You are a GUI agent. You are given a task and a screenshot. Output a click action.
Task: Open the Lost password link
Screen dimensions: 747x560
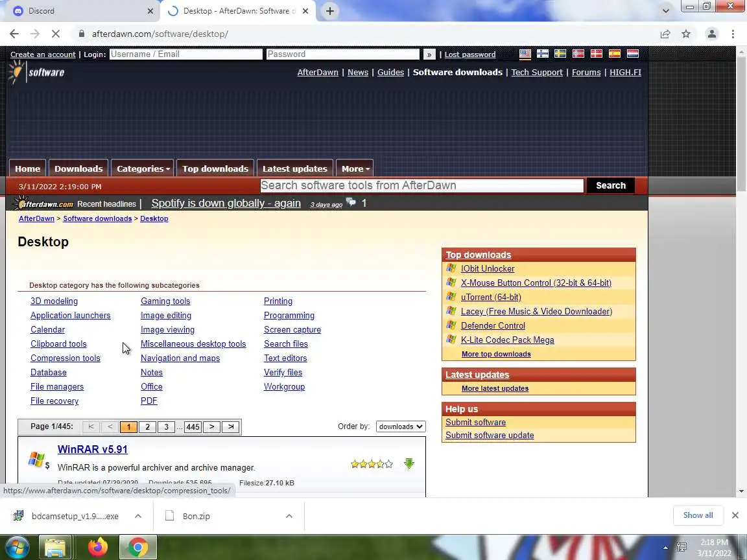pyautogui.click(x=470, y=54)
